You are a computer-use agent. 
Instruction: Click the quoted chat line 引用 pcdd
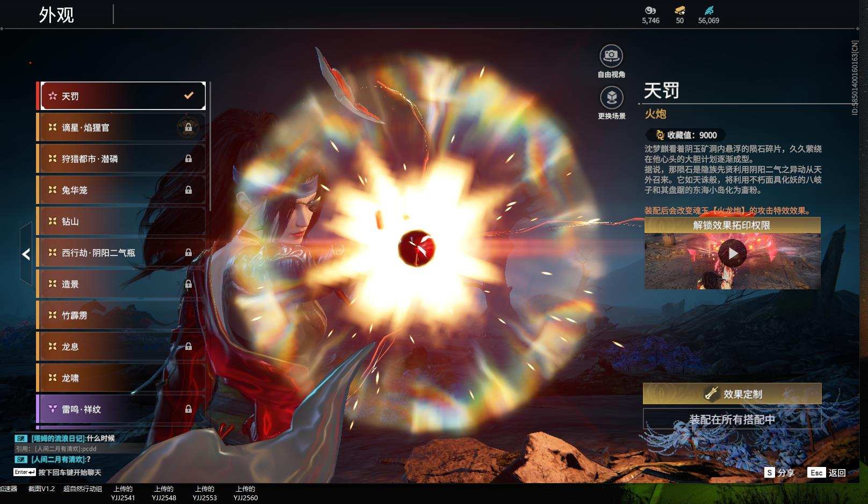coord(56,449)
